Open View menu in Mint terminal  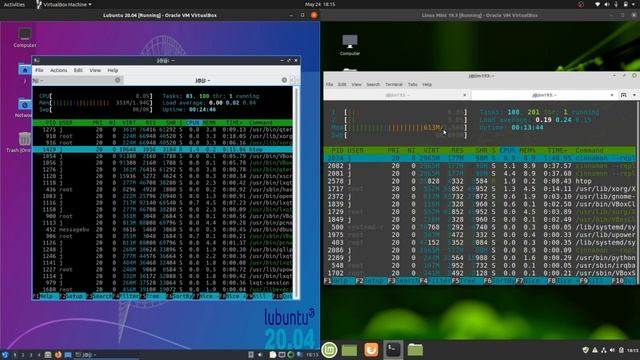tap(356, 84)
